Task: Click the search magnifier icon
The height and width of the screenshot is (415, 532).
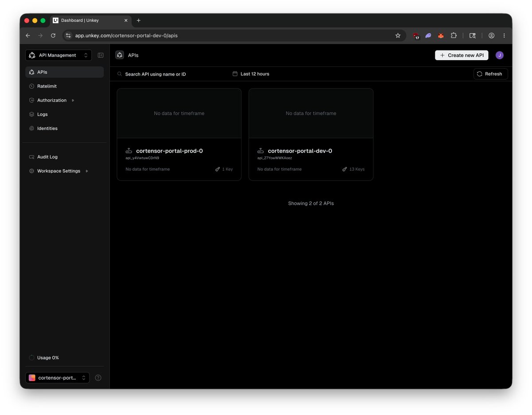Action: (x=120, y=74)
